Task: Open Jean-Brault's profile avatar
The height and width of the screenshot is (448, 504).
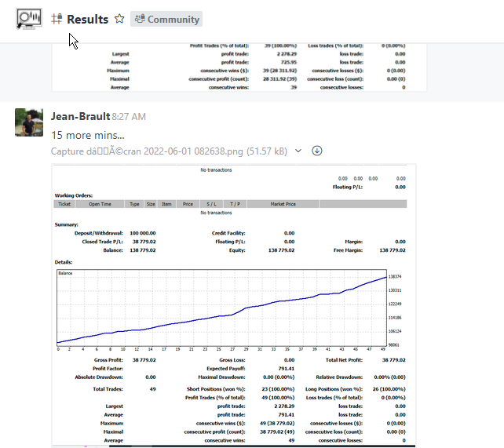Action: (29, 122)
